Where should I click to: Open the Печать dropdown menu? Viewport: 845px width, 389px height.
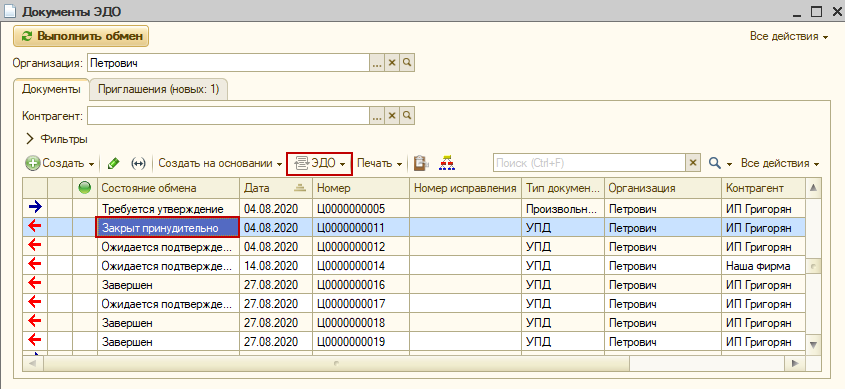380,163
